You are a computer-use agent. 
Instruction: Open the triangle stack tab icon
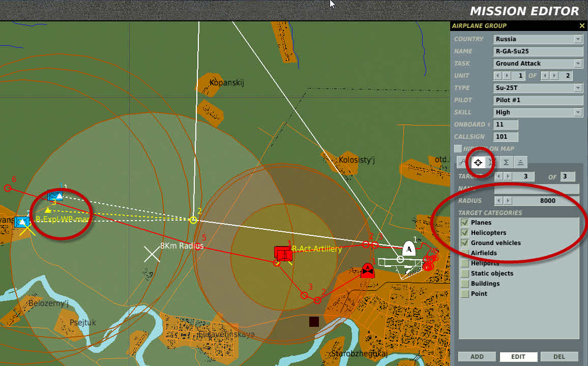520,162
